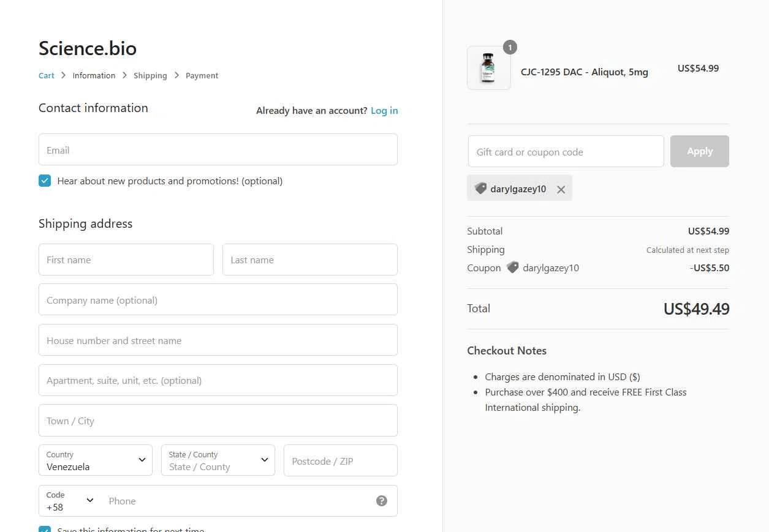Click the 'Calculated at next step' shipping text
769x532 pixels.
click(x=688, y=250)
